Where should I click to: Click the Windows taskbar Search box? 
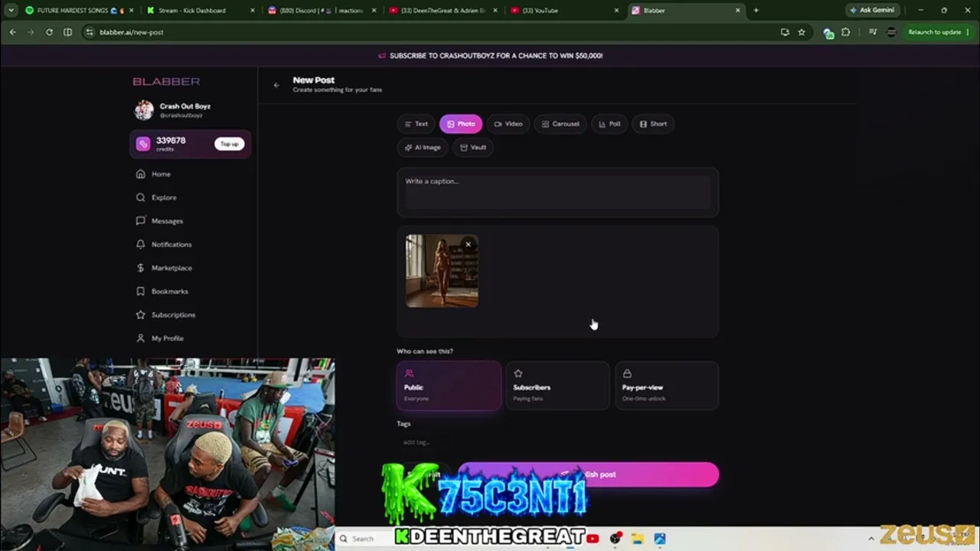point(365,539)
